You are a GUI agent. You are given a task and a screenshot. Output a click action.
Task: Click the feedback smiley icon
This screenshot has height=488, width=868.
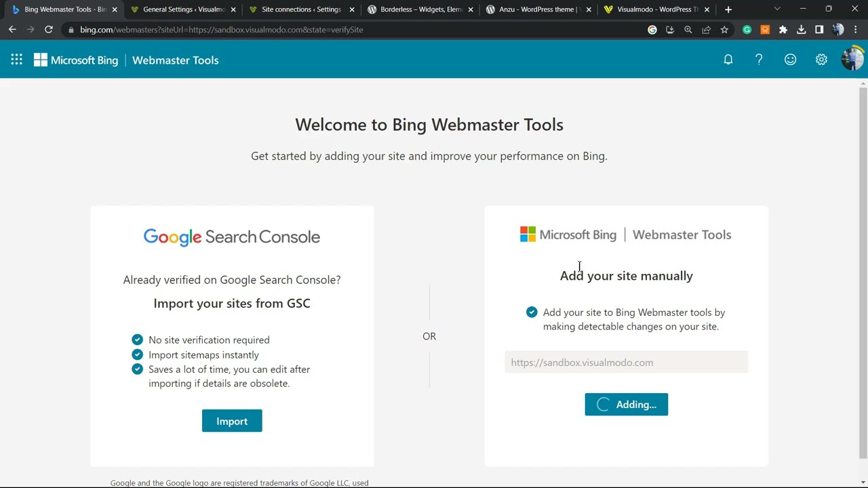tap(790, 60)
